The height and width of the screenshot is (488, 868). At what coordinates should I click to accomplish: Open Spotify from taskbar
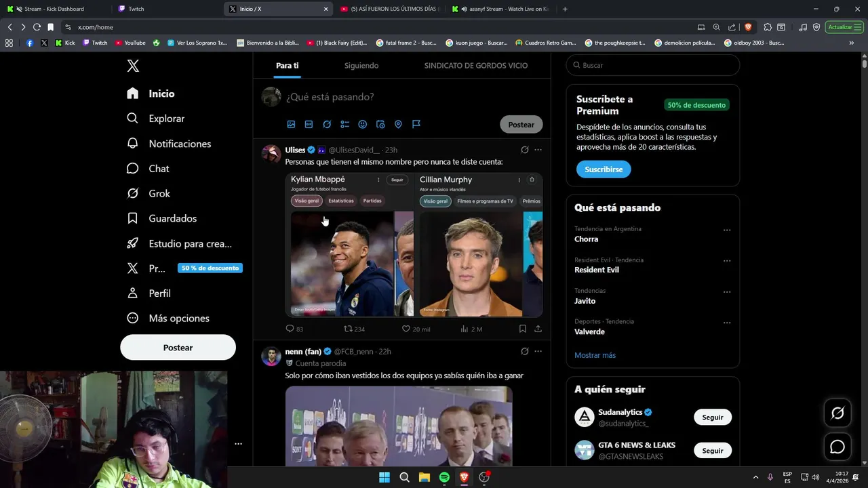tap(444, 477)
